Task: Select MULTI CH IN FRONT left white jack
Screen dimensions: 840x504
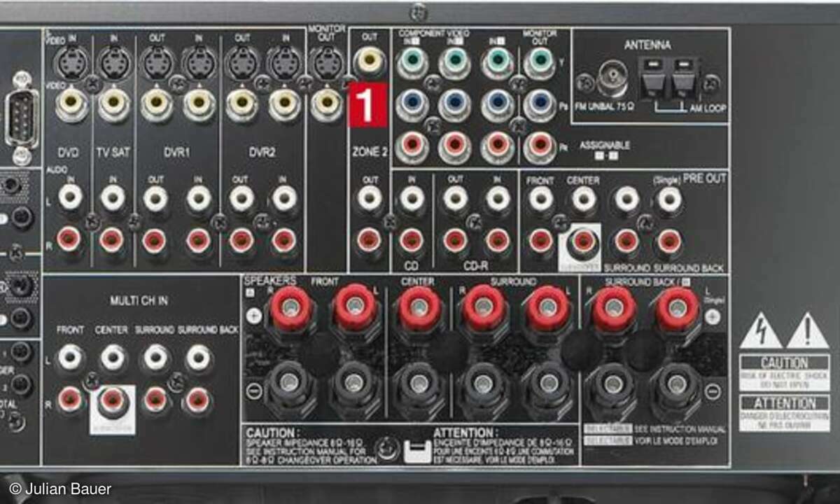Action: 70,358
